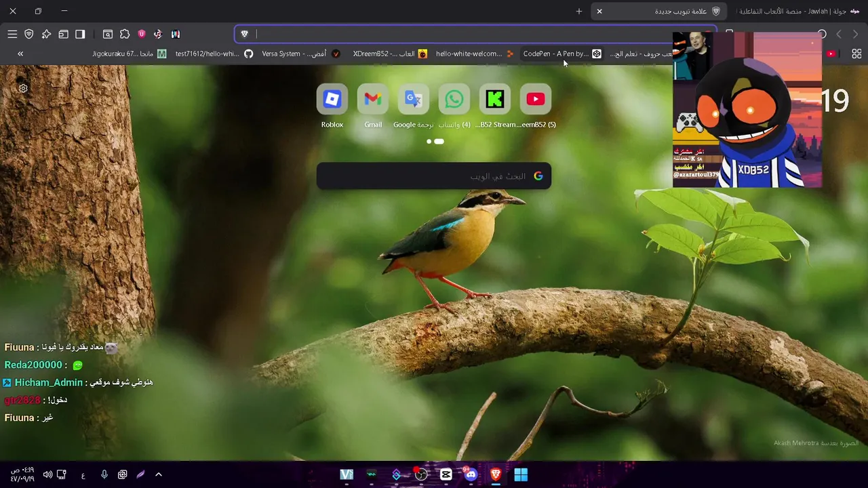Click the screen capture tray icon
868x488 pixels.
click(x=123, y=474)
